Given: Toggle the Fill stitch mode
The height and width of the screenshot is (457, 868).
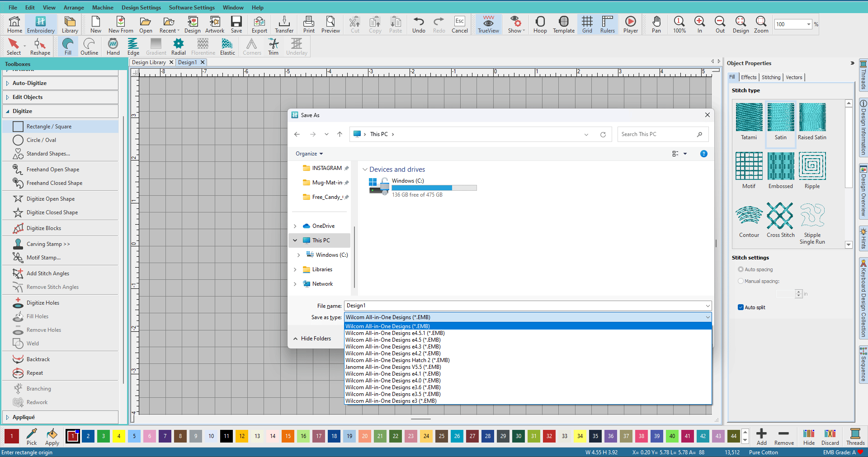Looking at the screenshot, I should point(68,47).
